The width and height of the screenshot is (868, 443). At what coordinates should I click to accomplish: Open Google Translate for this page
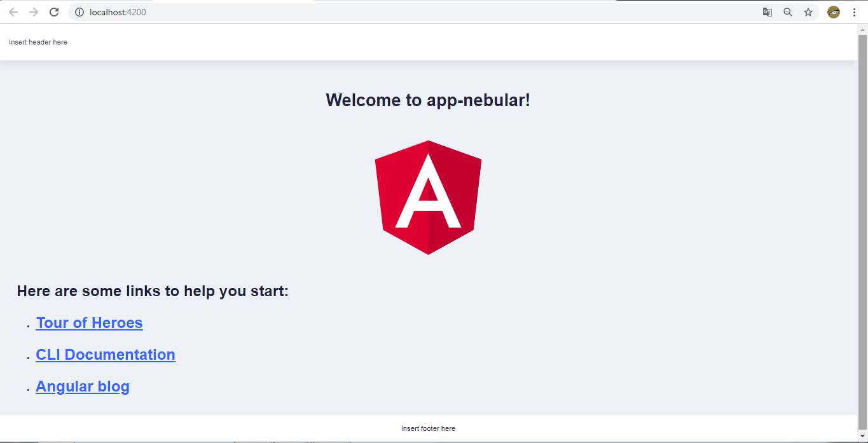point(767,11)
